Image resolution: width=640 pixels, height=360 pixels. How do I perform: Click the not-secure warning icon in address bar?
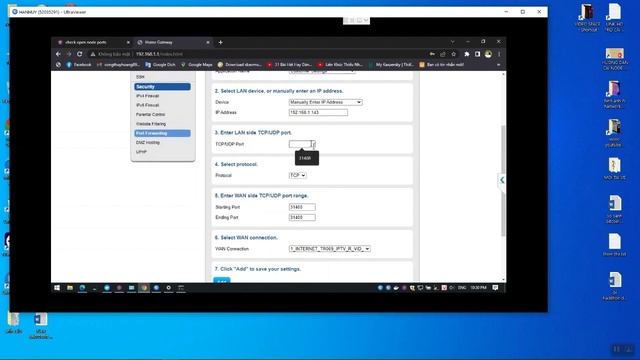tap(93, 54)
